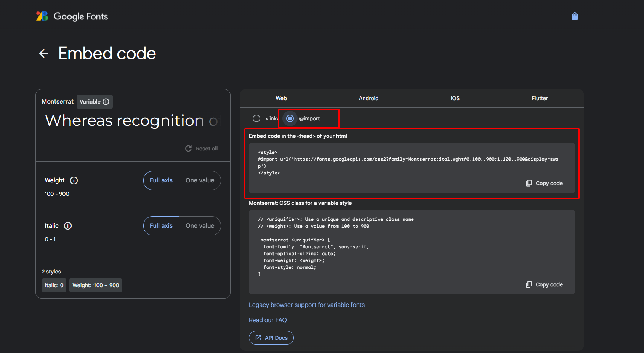The height and width of the screenshot is (353, 644).
Task: Click the Weight: 100 – 900 style chip
Action: coord(96,285)
